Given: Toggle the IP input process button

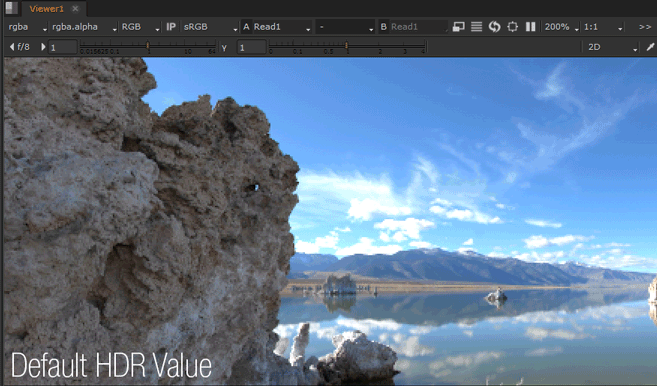Looking at the screenshot, I should 171,27.
